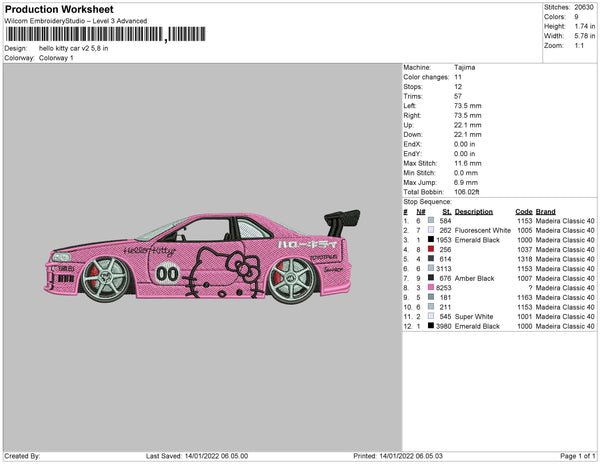
Task: Click the Code column header
Action: pyautogui.click(x=523, y=212)
